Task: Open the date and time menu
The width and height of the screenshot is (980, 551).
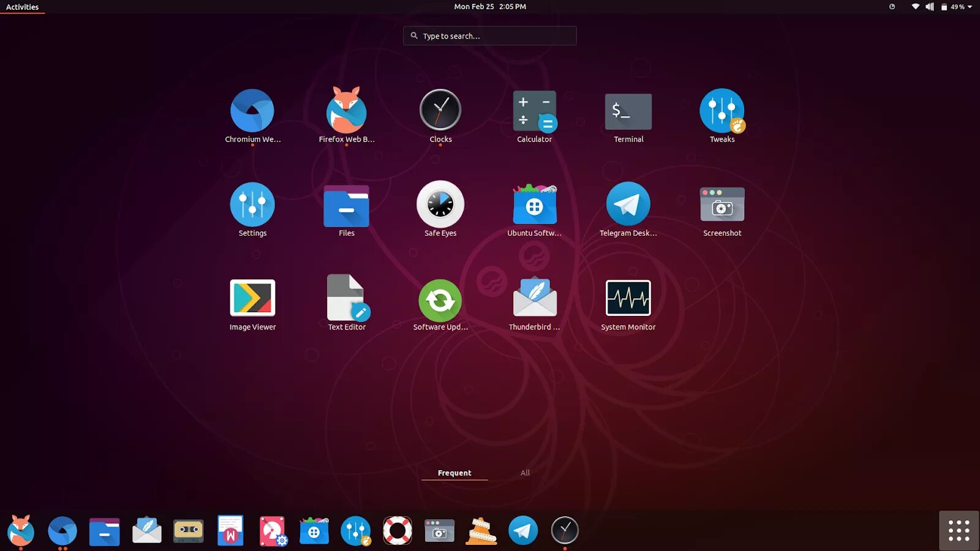Action: 490,7
